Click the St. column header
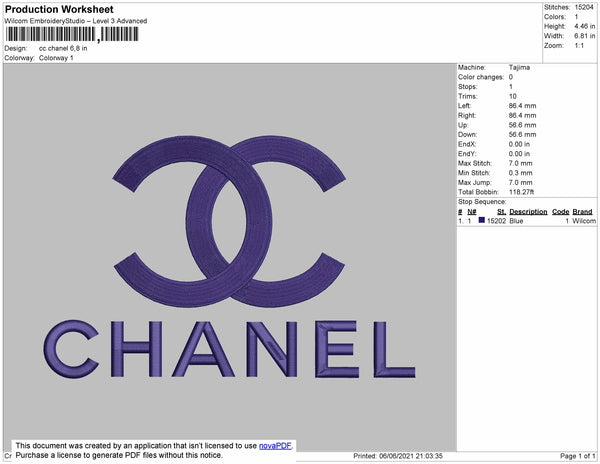The width and height of the screenshot is (600, 464). pyautogui.click(x=501, y=212)
